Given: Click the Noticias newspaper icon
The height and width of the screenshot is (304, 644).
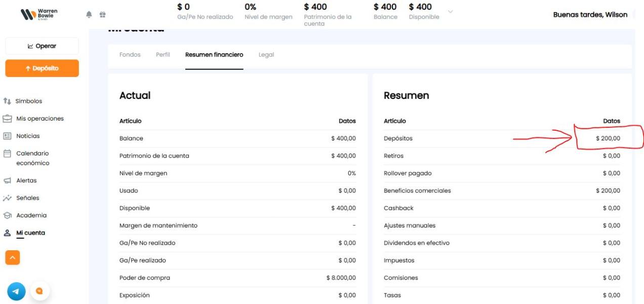Looking at the screenshot, I should [7, 136].
